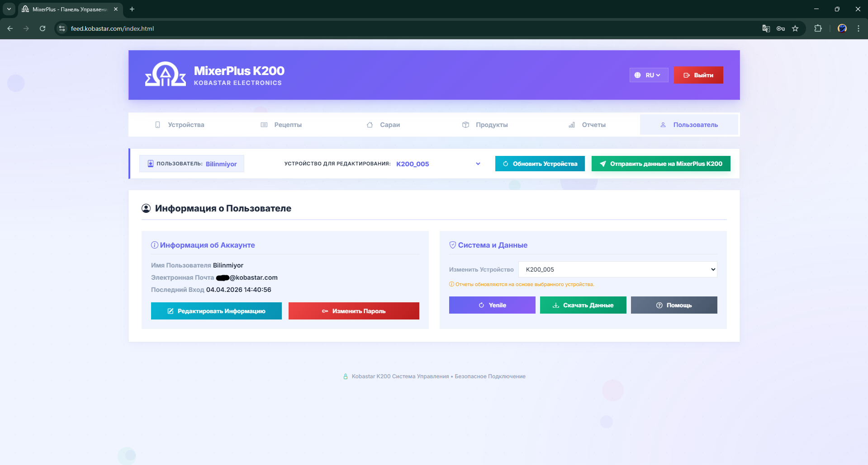868x465 pixels.
Task: Open the Рецепты tab
Action: pyautogui.click(x=281, y=125)
